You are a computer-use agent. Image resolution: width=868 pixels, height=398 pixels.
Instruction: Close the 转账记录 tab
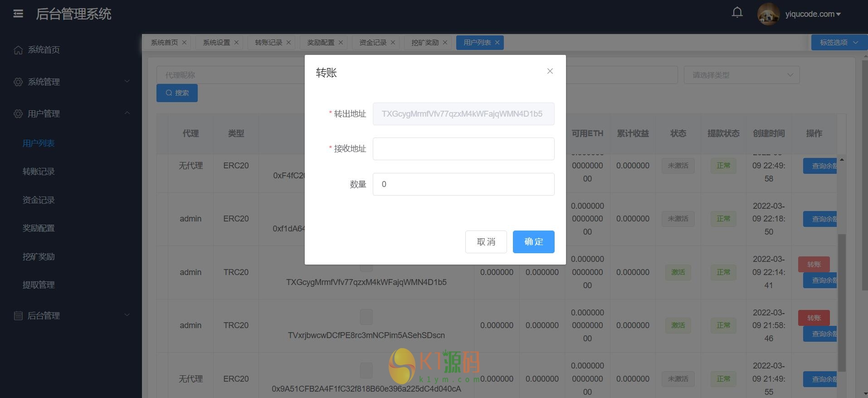coord(288,43)
